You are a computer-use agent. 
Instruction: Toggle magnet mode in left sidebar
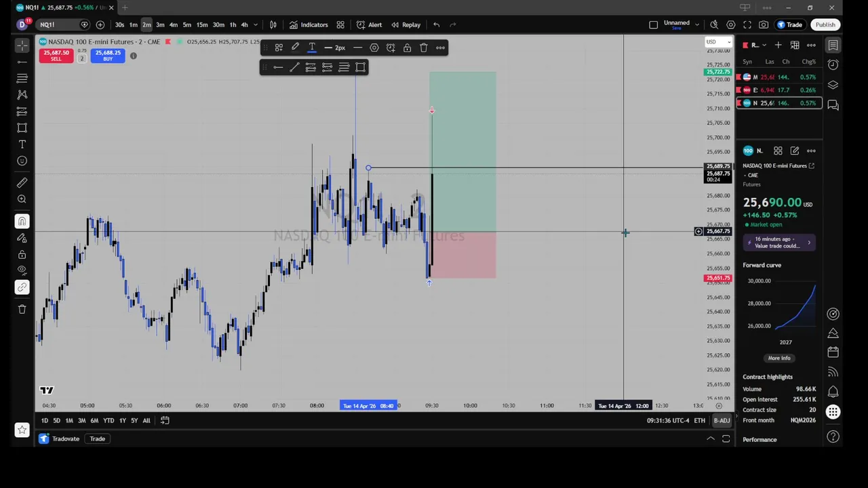(x=22, y=222)
